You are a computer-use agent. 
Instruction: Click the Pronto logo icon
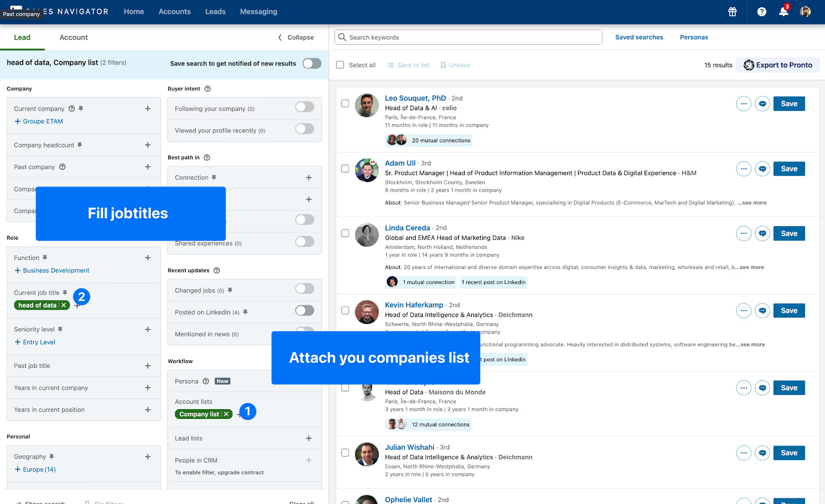(x=749, y=65)
